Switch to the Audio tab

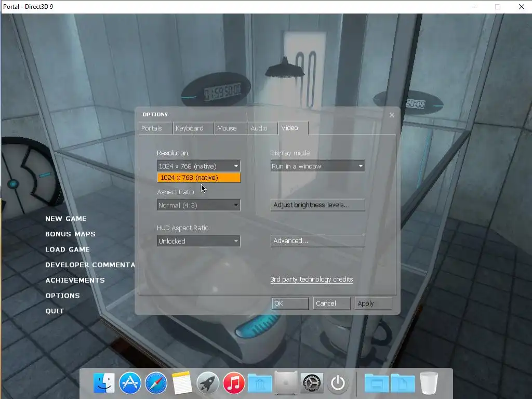click(x=262, y=128)
